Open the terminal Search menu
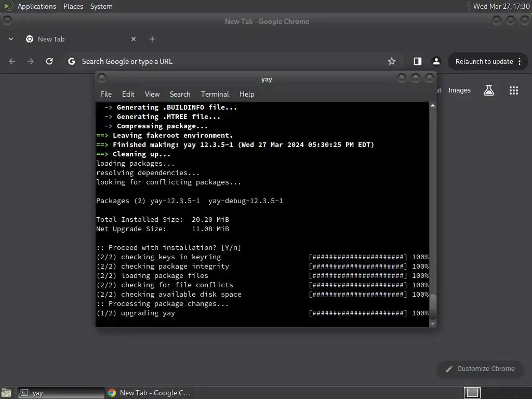Screen dimensions: 532x399 180,95
